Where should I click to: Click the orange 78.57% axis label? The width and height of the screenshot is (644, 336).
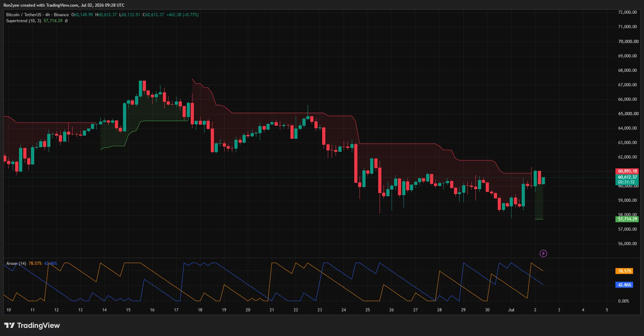point(625,271)
